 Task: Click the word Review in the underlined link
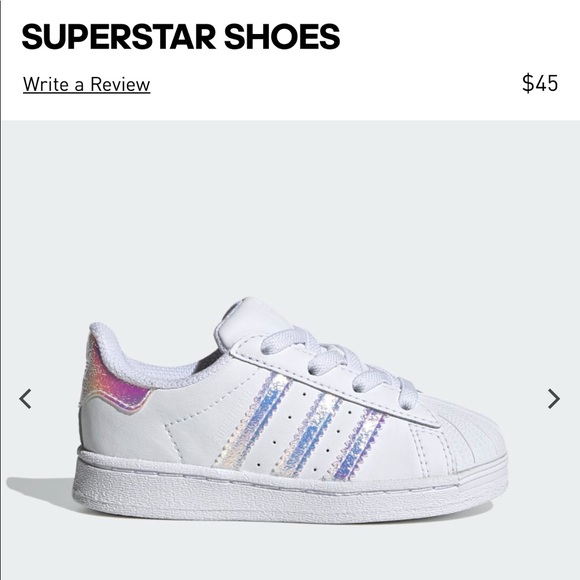pyautogui.click(x=120, y=84)
